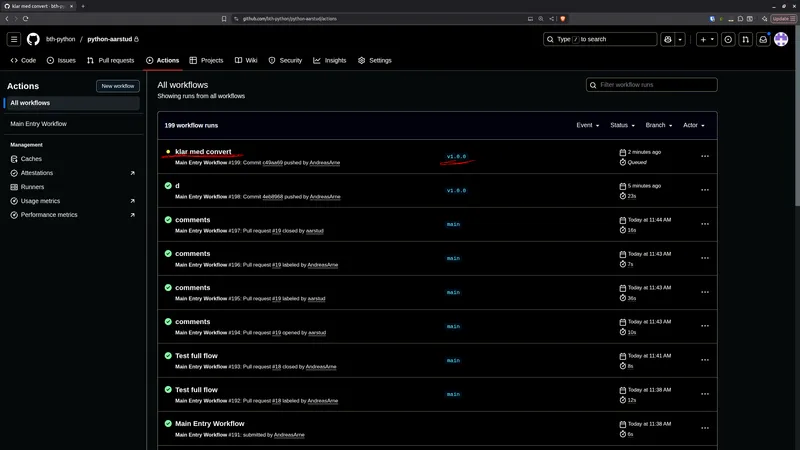Open the Pull requests icon in the top-right header
The height and width of the screenshot is (450, 800).
tap(745, 39)
